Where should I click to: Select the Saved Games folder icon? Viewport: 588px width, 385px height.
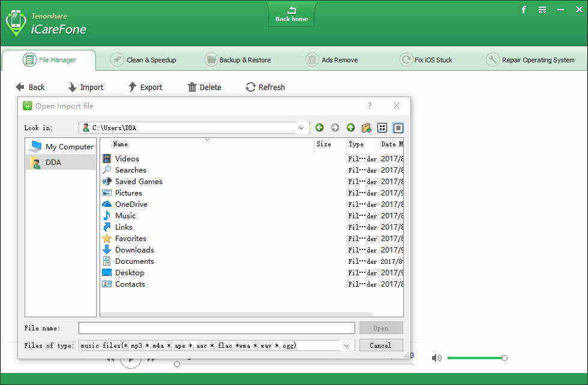point(107,182)
